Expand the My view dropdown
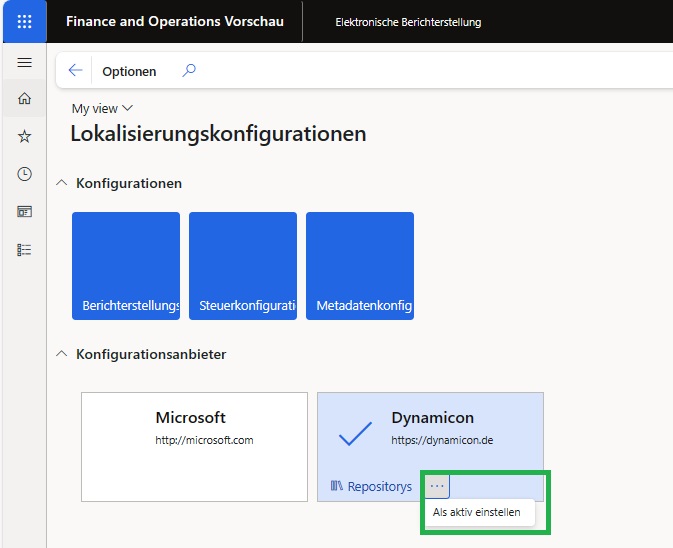Image resolution: width=673 pixels, height=548 pixels. (x=102, y=108)
